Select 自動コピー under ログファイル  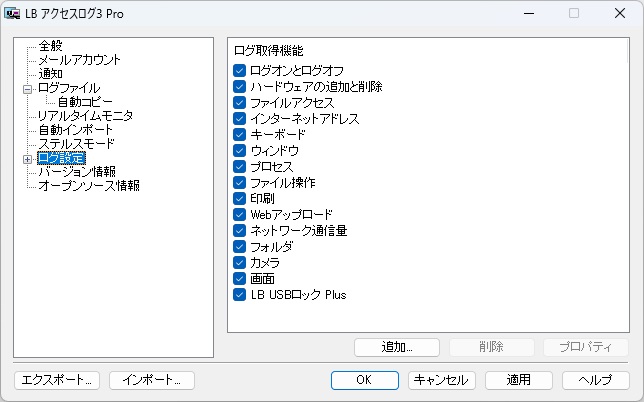[x=85, y=102]
